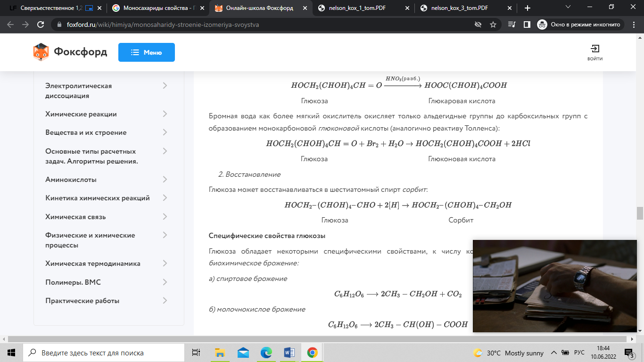644x362 pixels.
Task: Open the Полимеры. ВМС topic link
Action: 73,282
